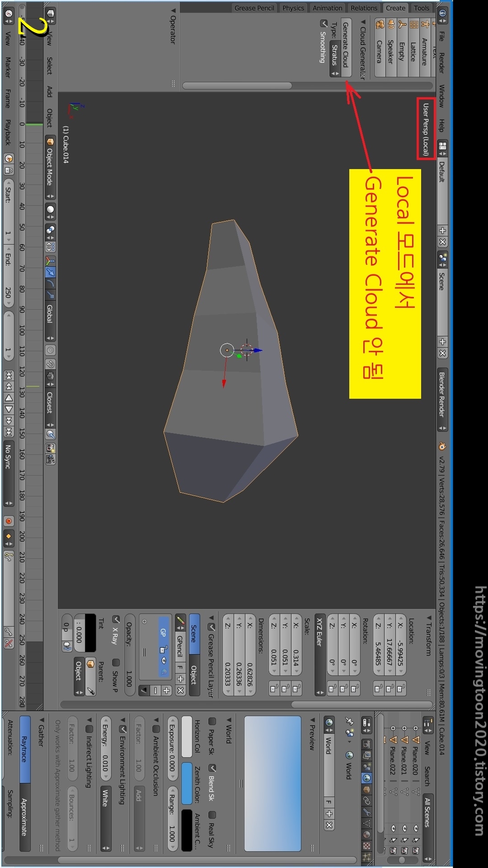The image size is (488, 868).
Task: Set the Start frame field
Action: (x=8, y=211)
